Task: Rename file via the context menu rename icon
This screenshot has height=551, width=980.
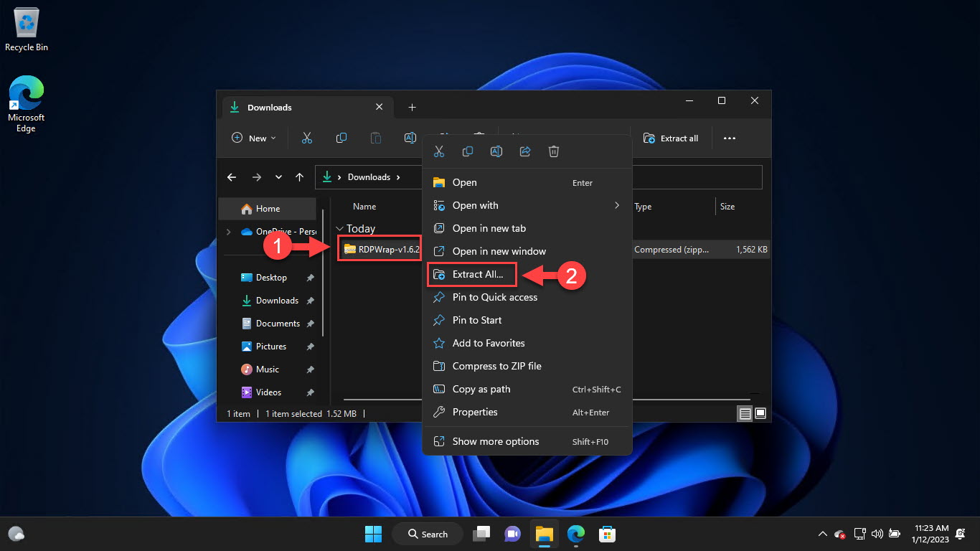Action: tap(496, 151)
